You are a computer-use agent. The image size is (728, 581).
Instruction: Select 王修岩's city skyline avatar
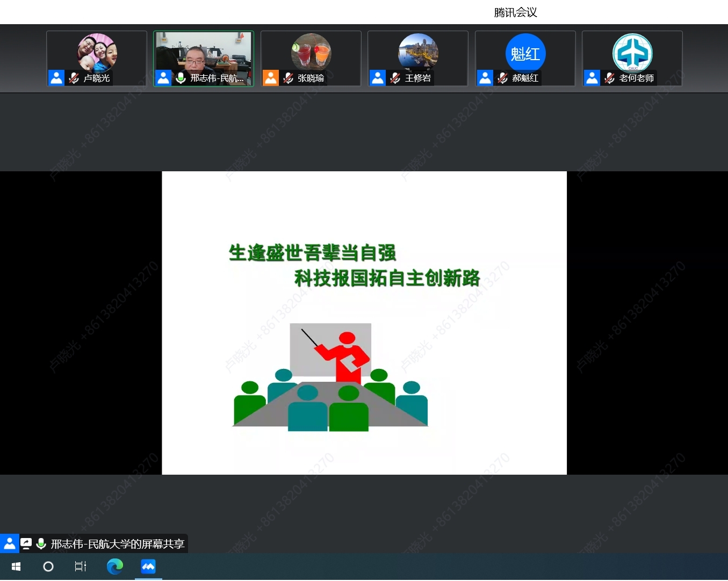click(418, 52)
